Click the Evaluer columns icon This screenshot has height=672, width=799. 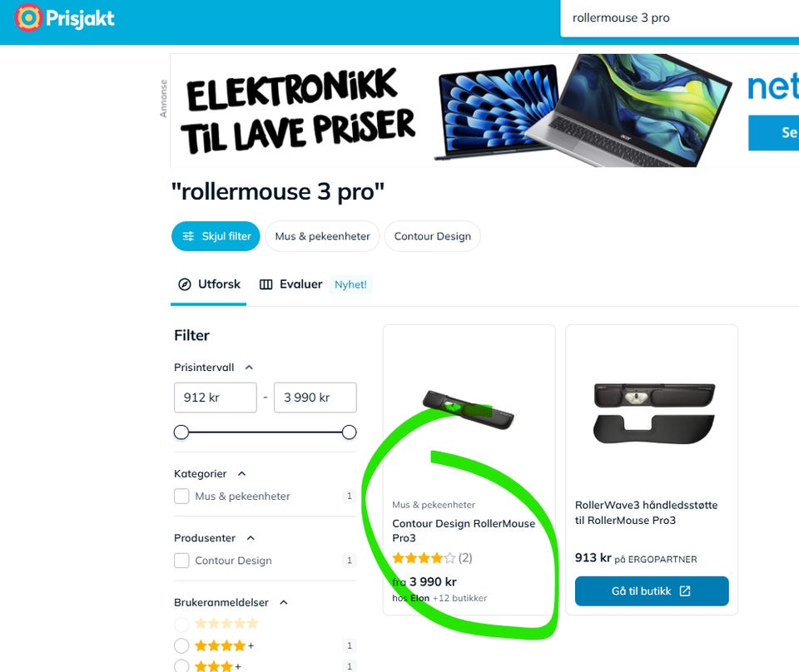[x=266, y=284]
